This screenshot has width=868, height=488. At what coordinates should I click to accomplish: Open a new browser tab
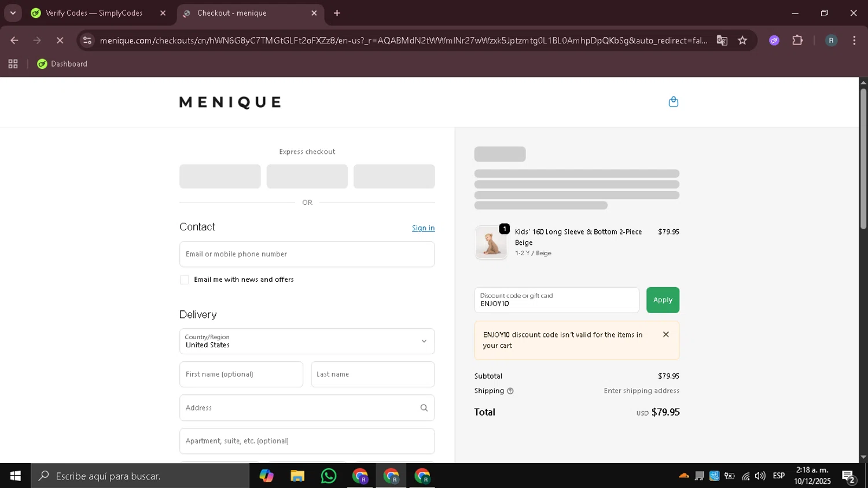pos(337,13)
